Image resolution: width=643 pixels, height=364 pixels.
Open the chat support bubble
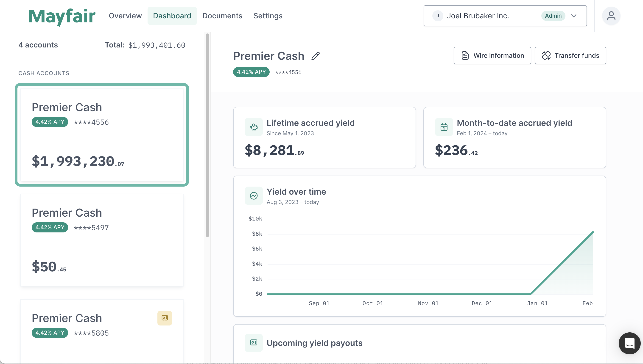pyautogui.click(x=629, y=343)
